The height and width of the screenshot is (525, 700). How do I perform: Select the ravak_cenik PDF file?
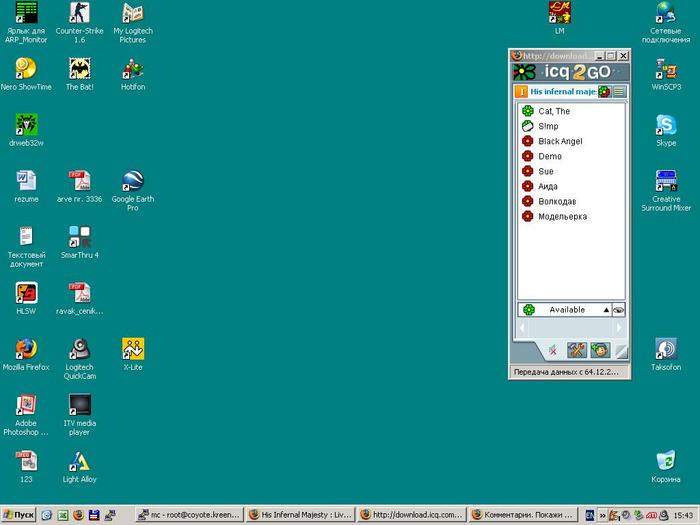(x=79, y=293)
